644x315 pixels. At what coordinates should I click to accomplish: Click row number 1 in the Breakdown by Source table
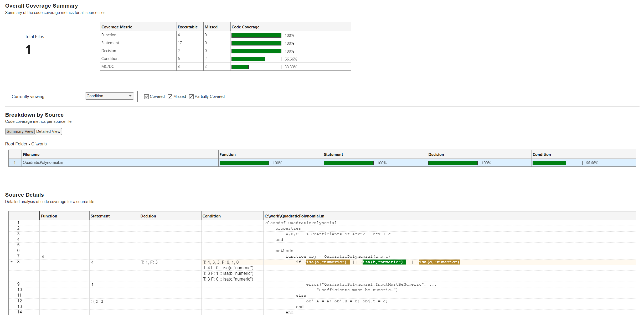tap(15, 162)
